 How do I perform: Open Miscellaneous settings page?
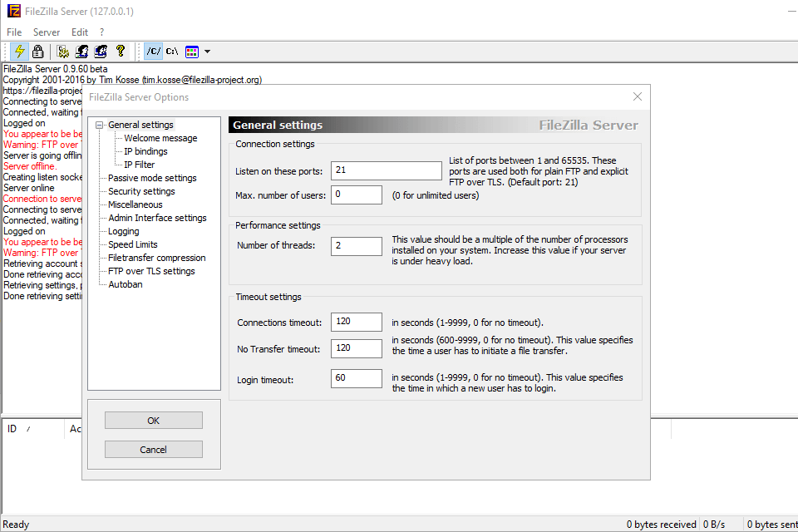135,204
